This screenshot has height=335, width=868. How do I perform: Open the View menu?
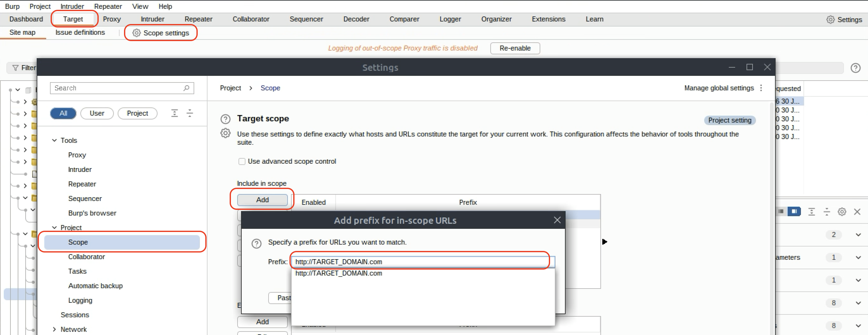pos(140,6)
